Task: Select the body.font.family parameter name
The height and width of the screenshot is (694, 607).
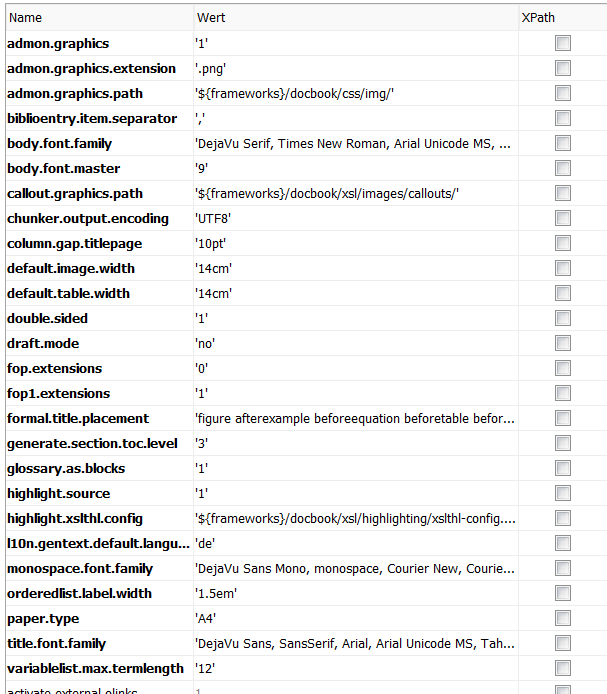Action: [60, 144]
